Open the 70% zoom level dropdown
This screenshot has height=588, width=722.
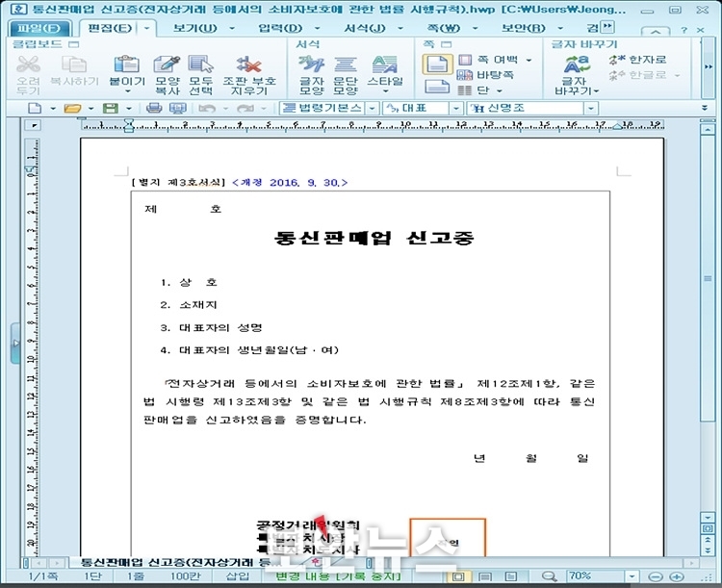pos(632,576)
